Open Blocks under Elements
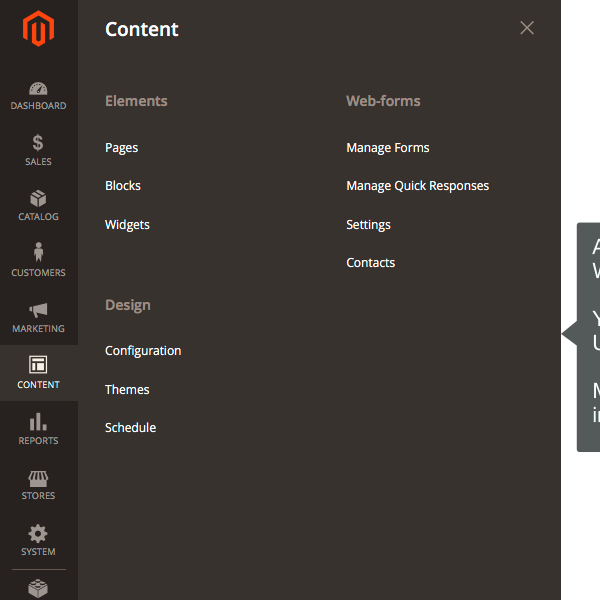Image resolution: width=600 pixels, height=600 pixels. pyautogui.click(x=123, y=186)
